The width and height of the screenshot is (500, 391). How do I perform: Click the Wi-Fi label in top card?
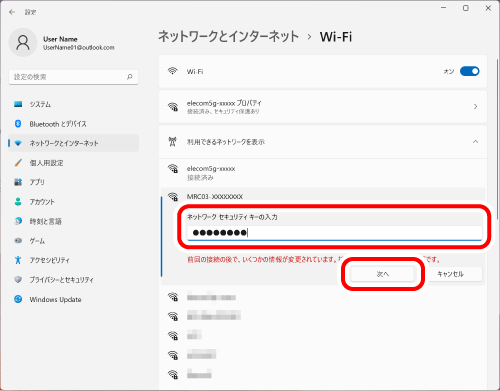(x=195, y=71)
